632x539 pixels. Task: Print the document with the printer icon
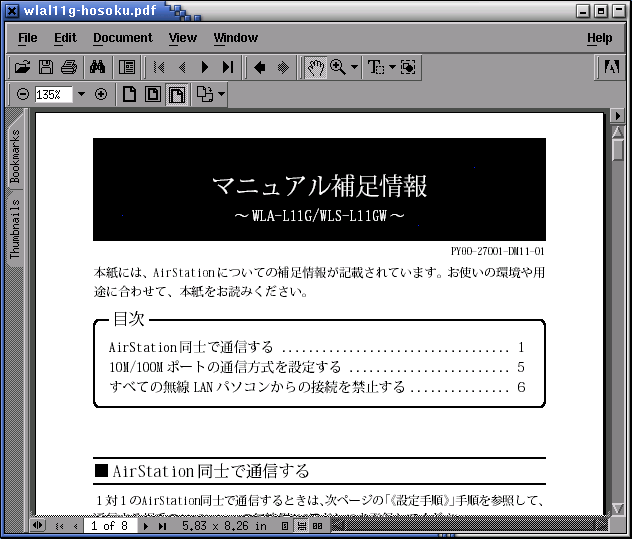[x=69, y=67]
